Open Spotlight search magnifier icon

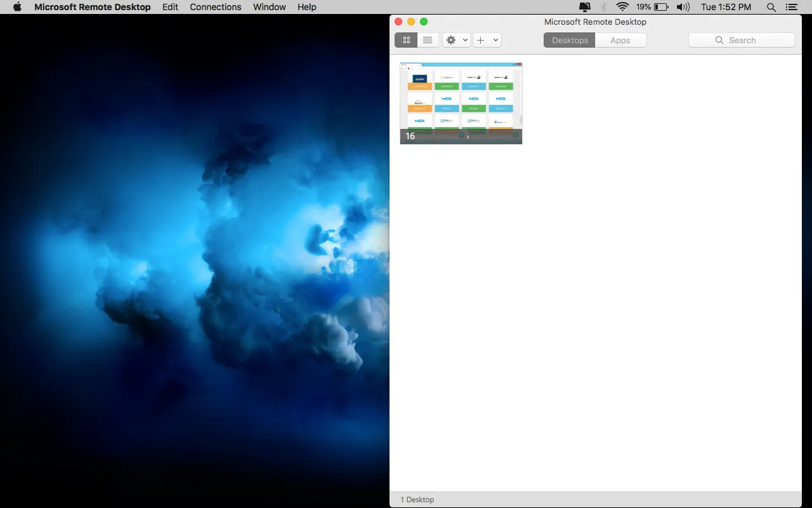(771, 7)
